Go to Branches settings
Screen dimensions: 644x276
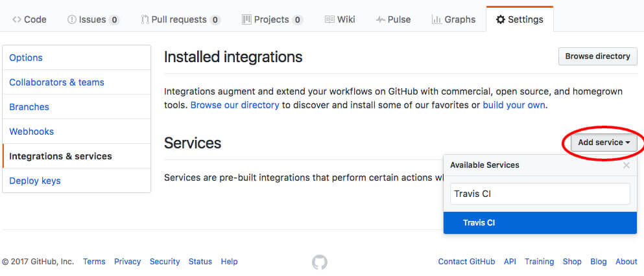point(77,107)
